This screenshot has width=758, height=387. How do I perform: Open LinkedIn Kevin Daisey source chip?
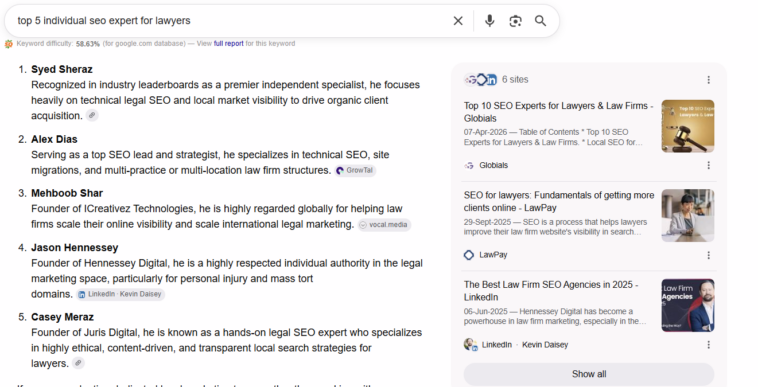tap(120, 294)
